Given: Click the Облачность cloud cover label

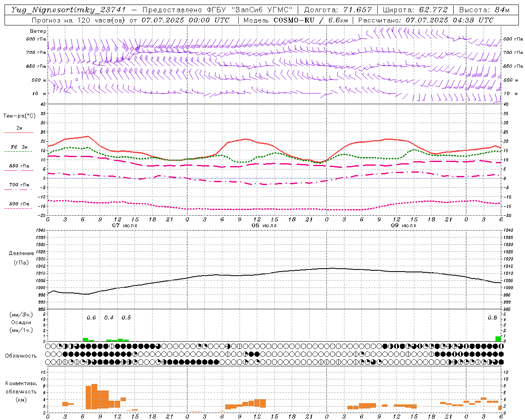Looking at the screenshot, I should coord(21,356).
